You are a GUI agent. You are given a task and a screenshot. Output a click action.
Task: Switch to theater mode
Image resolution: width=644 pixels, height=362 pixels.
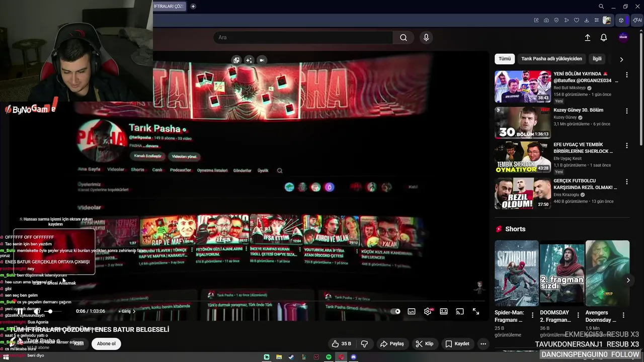coord(444,312)
